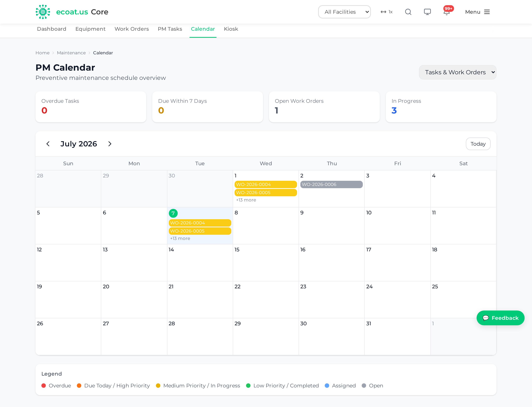
Task: Click the green Low Priority legend dot
Action: click(x=248, y=386)
